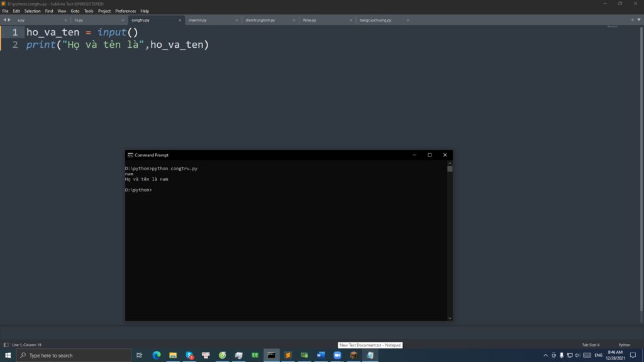The width and height of the screenshot is (644, 362).
Task: Click the new tab plus icon
Action: click(633, 19)
